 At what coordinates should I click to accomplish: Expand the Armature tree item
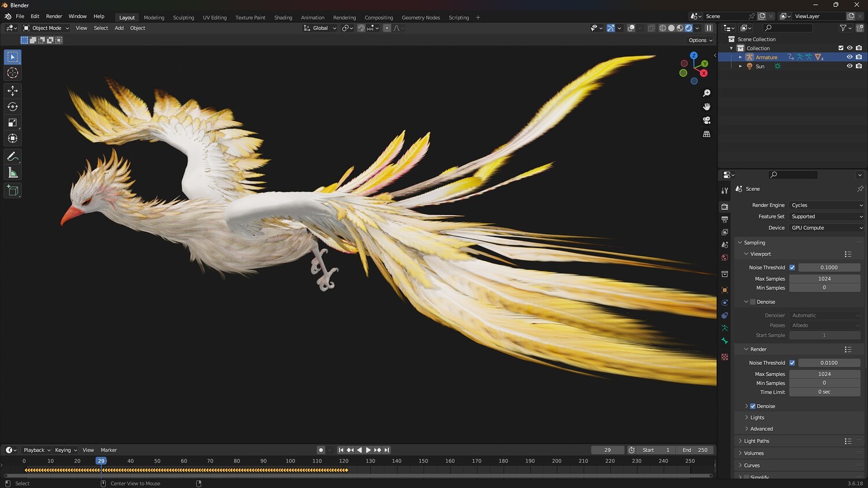pyautogui.click(x=740, y=57)
